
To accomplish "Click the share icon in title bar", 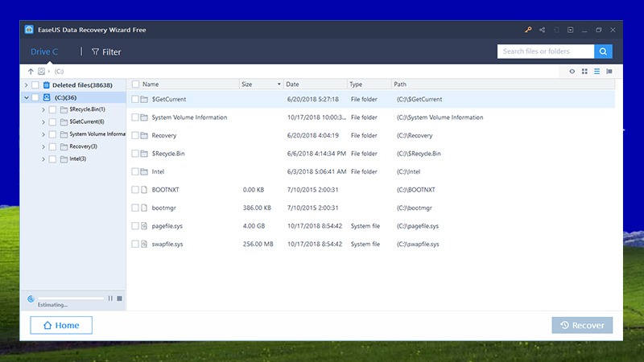I will [x=542, y=30].
